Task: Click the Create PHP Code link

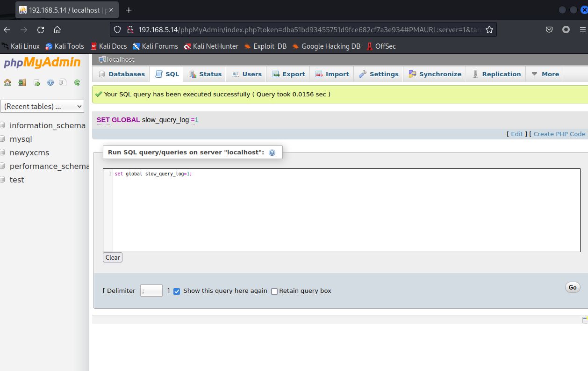Action: (x=559, y=134)
